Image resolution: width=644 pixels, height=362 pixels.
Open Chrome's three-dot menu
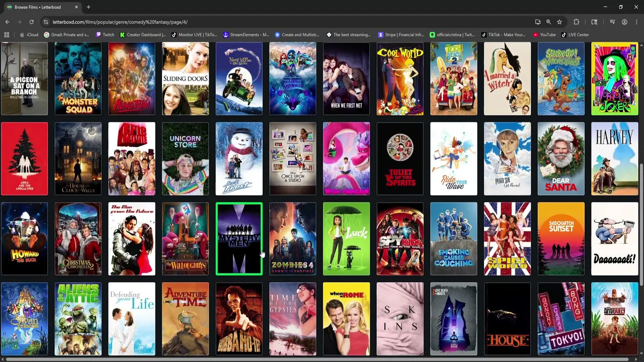pos(636,22)
